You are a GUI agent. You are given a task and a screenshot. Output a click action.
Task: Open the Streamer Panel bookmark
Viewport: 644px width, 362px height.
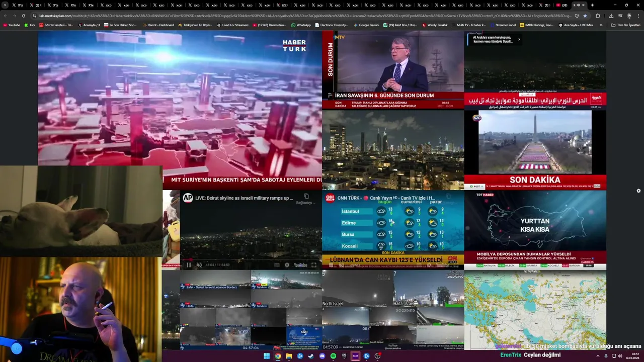tap(503, 25)
